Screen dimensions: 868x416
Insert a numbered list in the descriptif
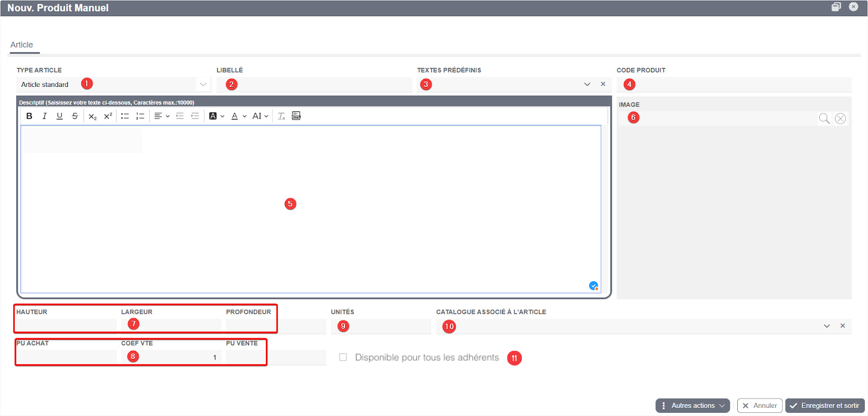(x=140, y=116)
